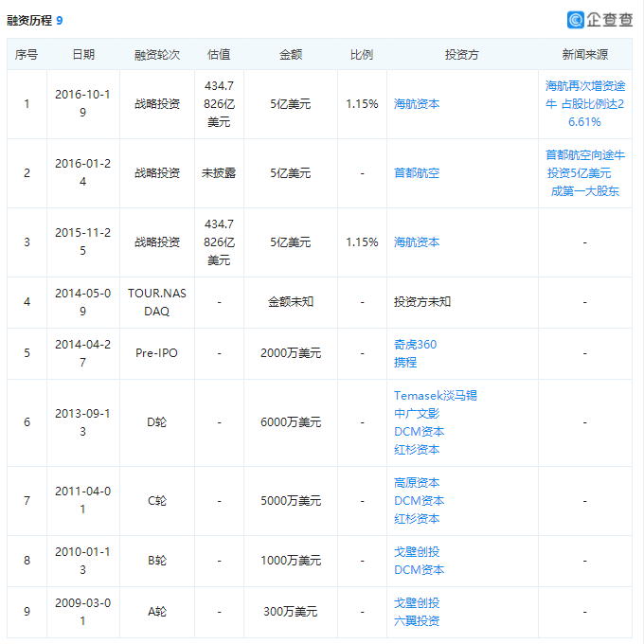Click the 未披露 valuation cell
Image resolution: width=644 pixels, height=644 pixels.
coord(219,173)
